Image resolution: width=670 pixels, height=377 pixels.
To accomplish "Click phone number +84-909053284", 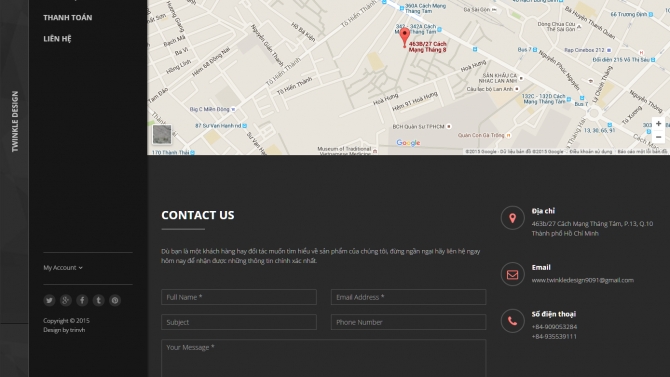I will click(x=554, y=327).
